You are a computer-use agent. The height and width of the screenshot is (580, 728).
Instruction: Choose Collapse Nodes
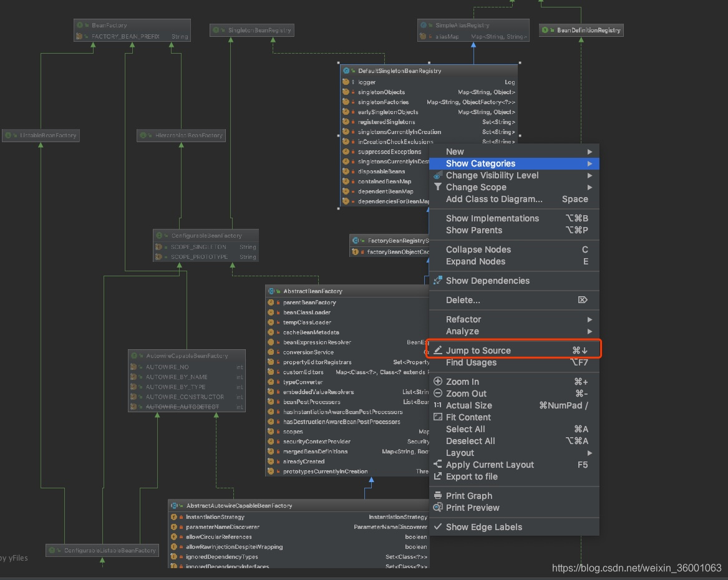coord(514,249)
